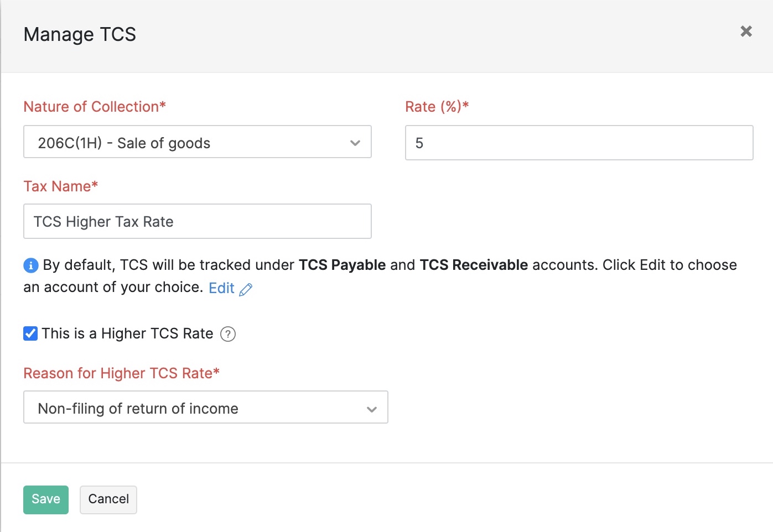Cancel changes to the TCS configuration
The width and height of the screenshot is (773, 532).
108,499
